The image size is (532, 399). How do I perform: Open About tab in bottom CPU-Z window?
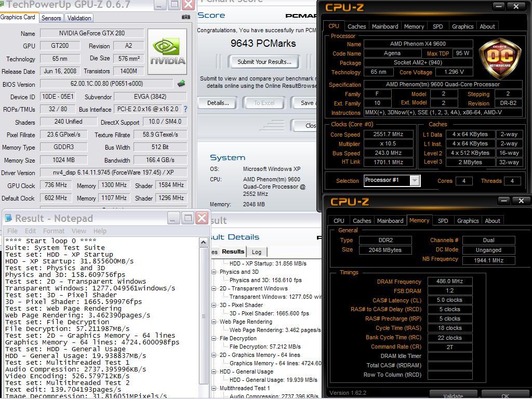pos(493,221)
